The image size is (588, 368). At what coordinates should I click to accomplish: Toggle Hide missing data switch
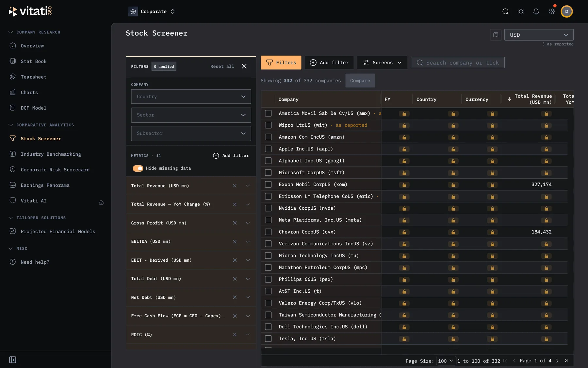(138, 168)
